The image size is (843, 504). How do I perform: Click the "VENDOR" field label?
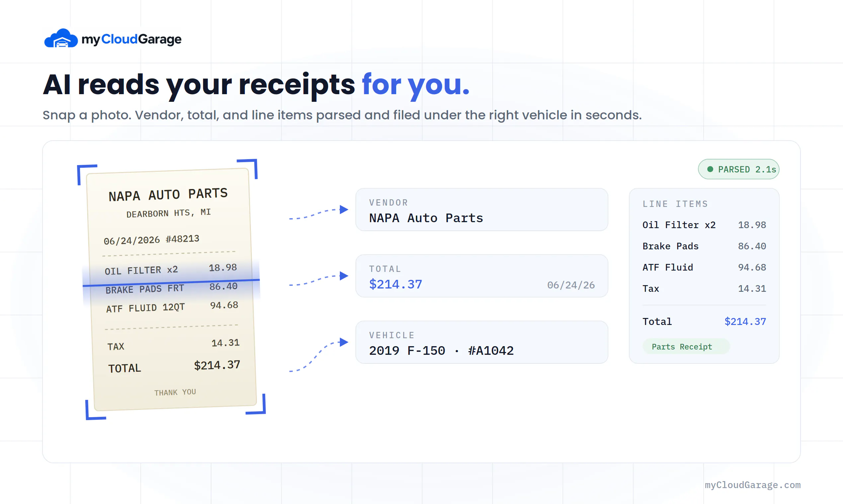(389, 202)
